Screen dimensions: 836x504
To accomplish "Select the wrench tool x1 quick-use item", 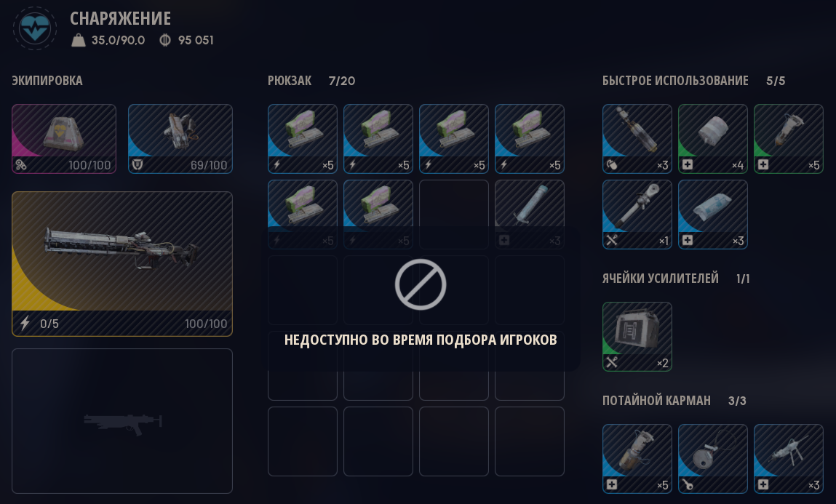I will coord(637,214).
